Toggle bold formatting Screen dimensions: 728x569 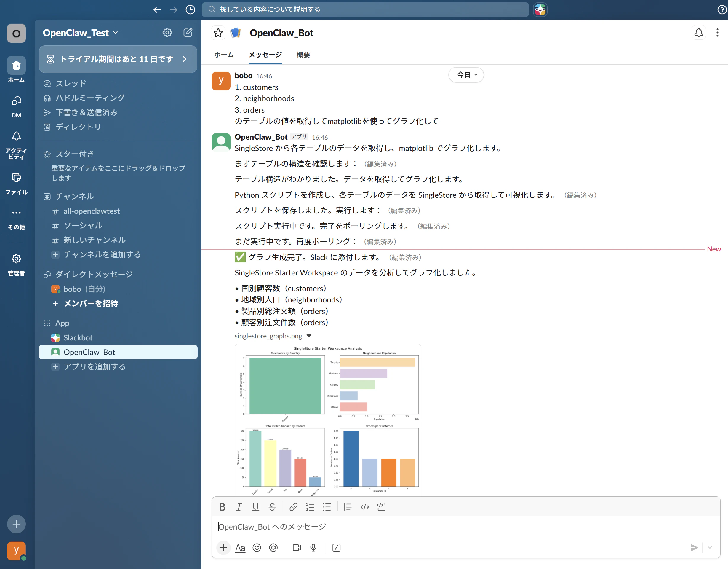point(222,507)
